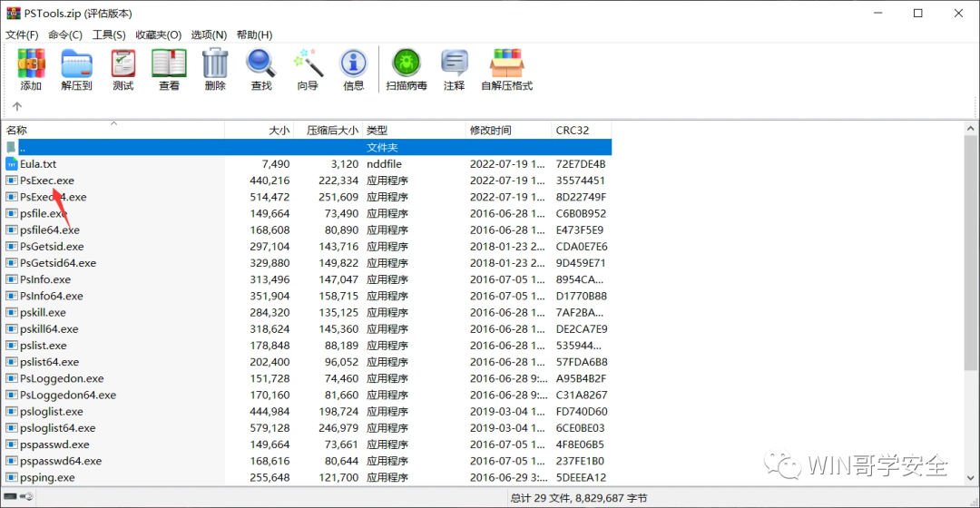Click the PsGetsid.exe file icon
Screen dimensions: 980x508
[x=12, y=246]
